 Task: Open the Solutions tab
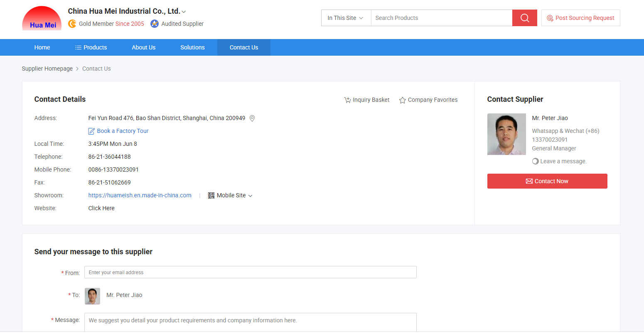[x=192, y=47]
